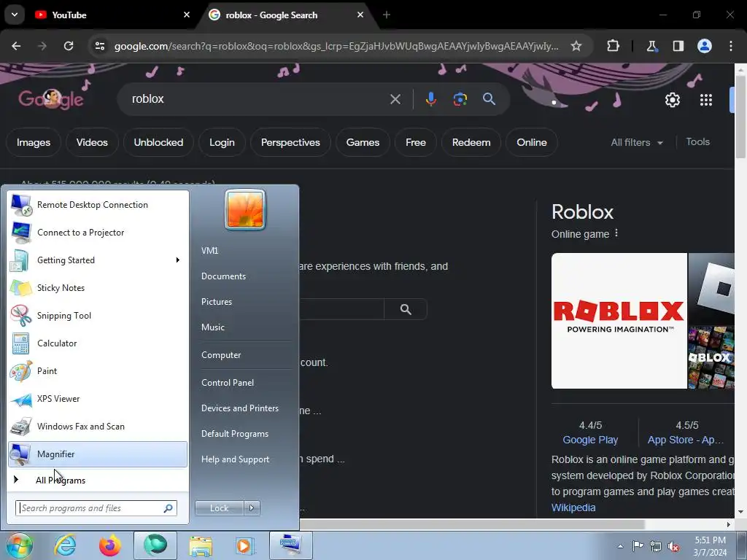Open Help and Support
747x560 pixels.
[x=236, y=459]
